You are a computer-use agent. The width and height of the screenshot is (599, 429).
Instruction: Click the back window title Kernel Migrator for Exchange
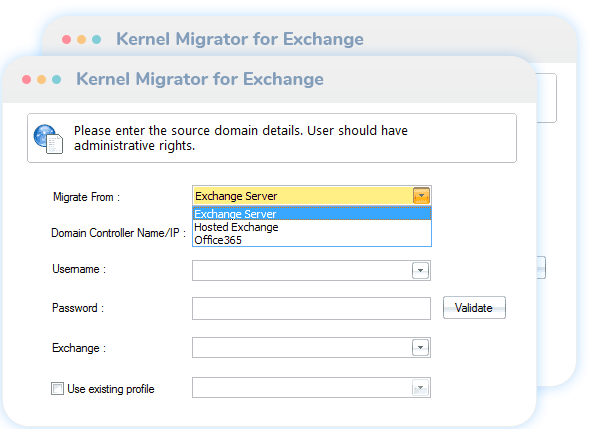point(240,39)
